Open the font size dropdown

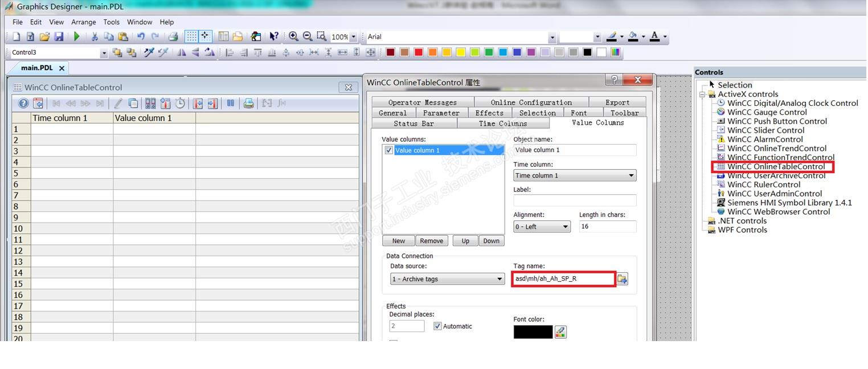tap(597, 37)
